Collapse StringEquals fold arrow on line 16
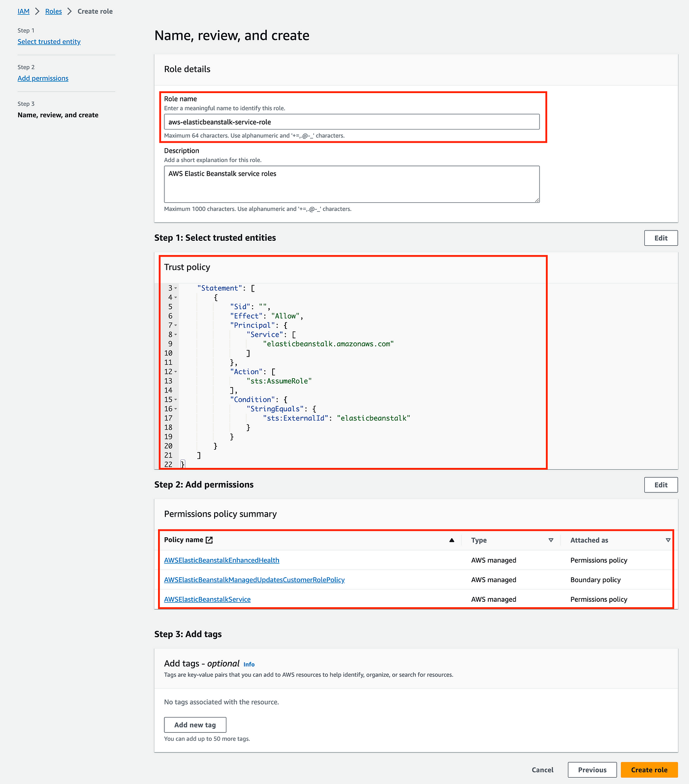 (176, 409)
